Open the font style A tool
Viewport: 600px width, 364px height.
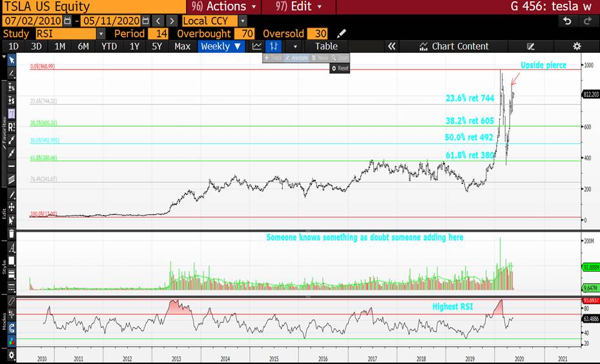[x=12, y=248]
